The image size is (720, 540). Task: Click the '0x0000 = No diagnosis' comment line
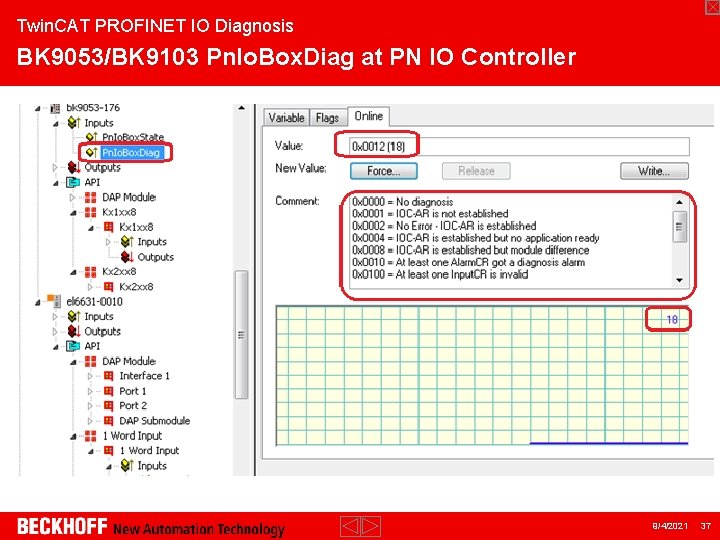click(403, 202)
